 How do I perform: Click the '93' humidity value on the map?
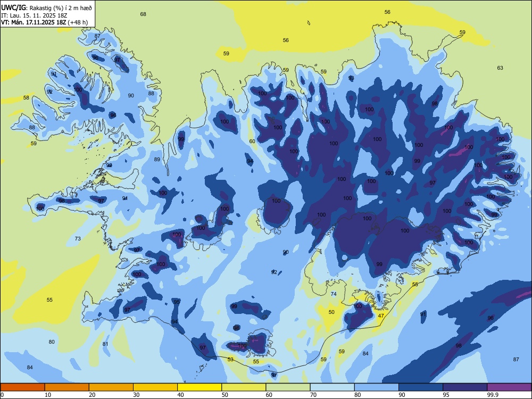pos(351,78)
